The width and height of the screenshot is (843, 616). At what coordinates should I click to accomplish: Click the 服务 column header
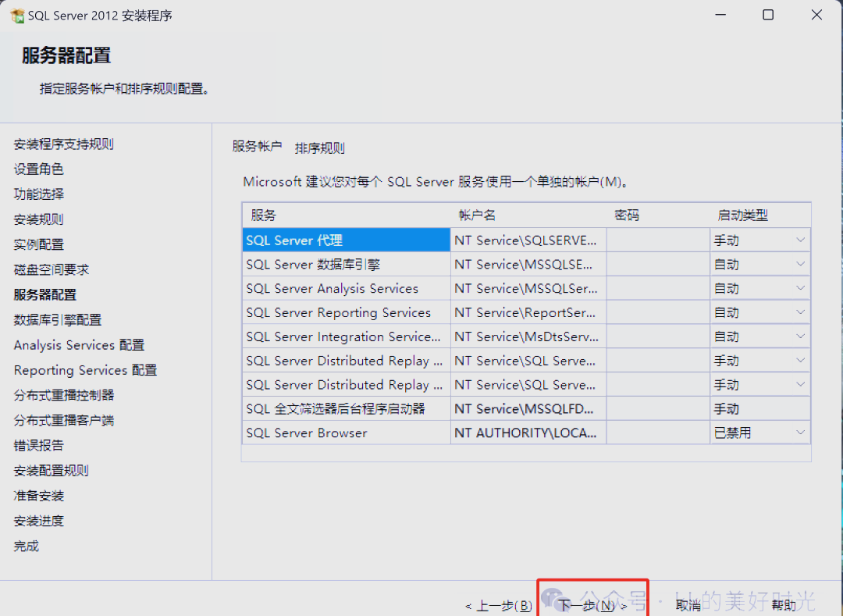point(264,215)
